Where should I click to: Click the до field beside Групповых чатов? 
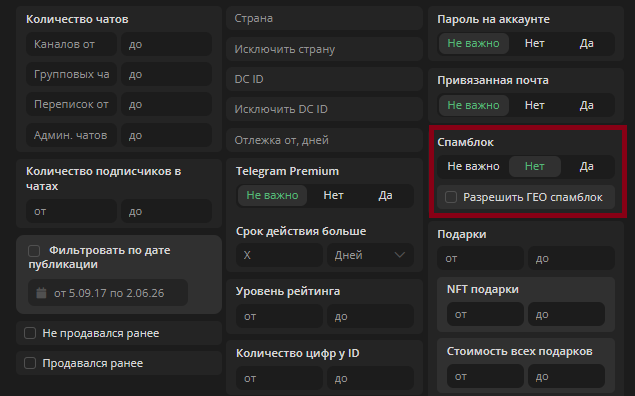166,74
